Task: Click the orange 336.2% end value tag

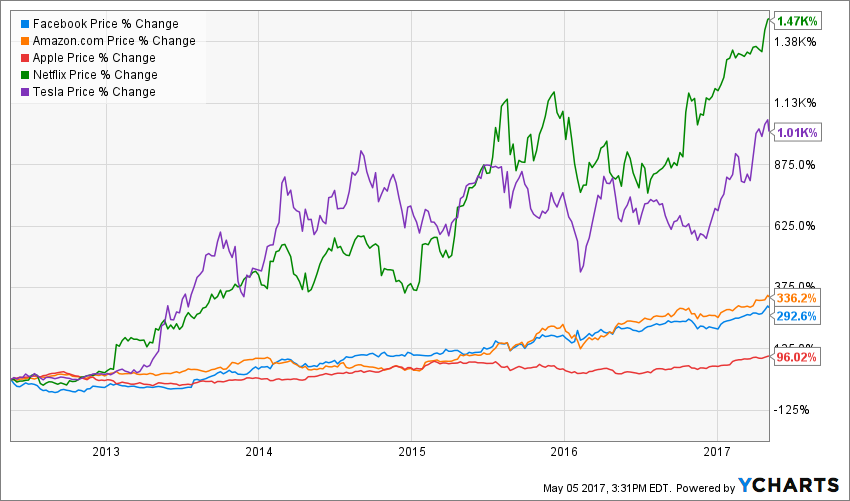Action: click(797, 298)
